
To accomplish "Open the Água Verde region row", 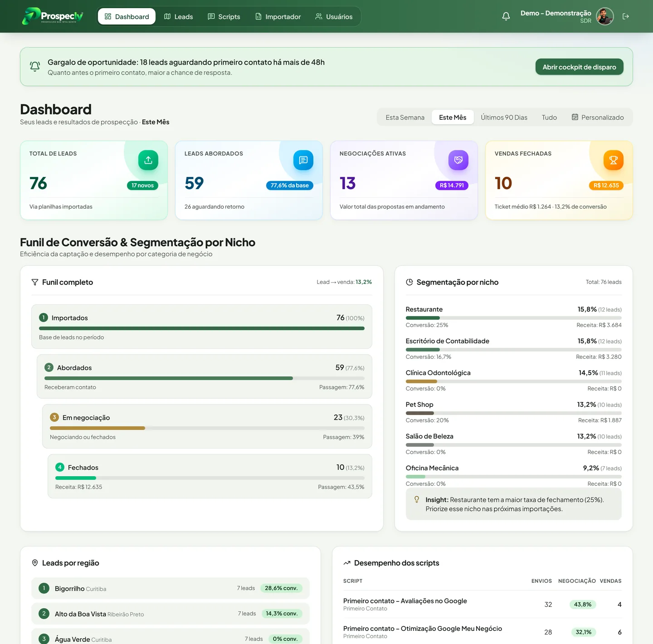I will [171, 637].
